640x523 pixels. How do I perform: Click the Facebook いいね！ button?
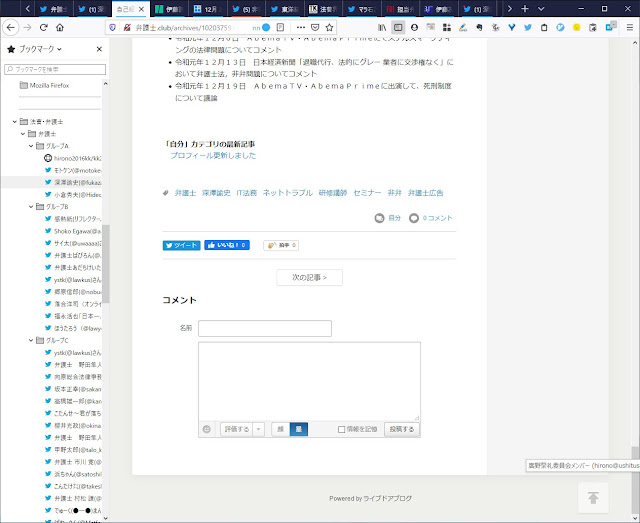(x=227, y=245)
